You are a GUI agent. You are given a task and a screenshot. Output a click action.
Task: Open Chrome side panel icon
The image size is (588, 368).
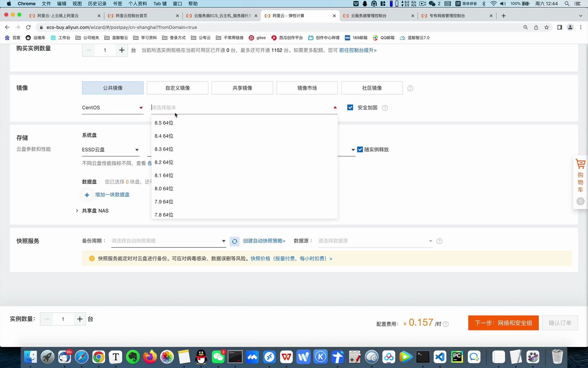(560, 27)
